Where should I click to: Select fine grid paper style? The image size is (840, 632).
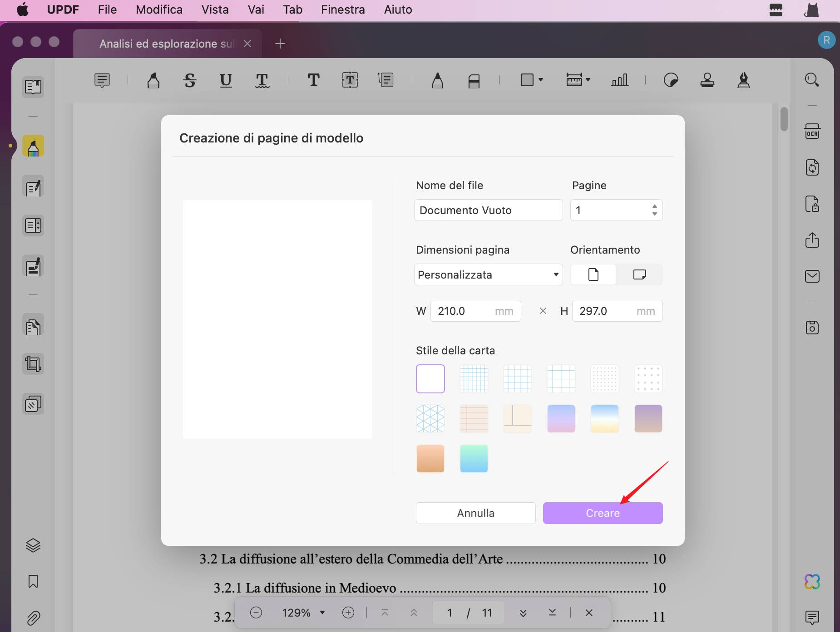[x=474, y=379]
